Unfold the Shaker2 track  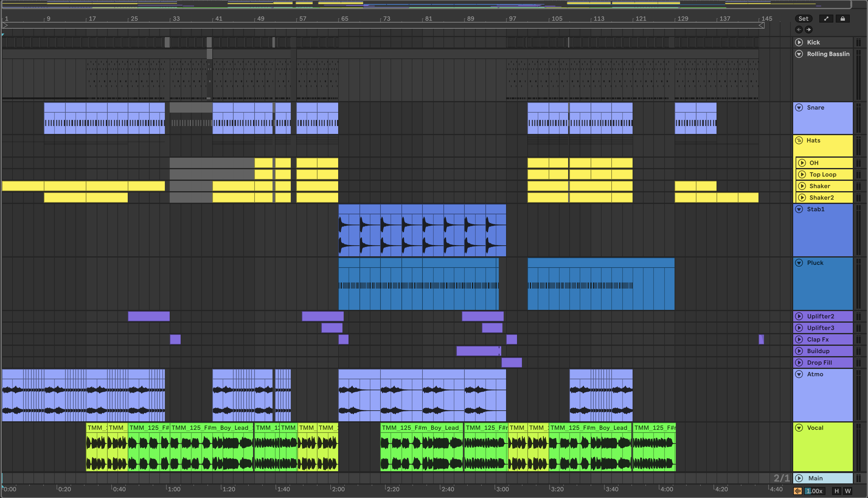[801, 198]
